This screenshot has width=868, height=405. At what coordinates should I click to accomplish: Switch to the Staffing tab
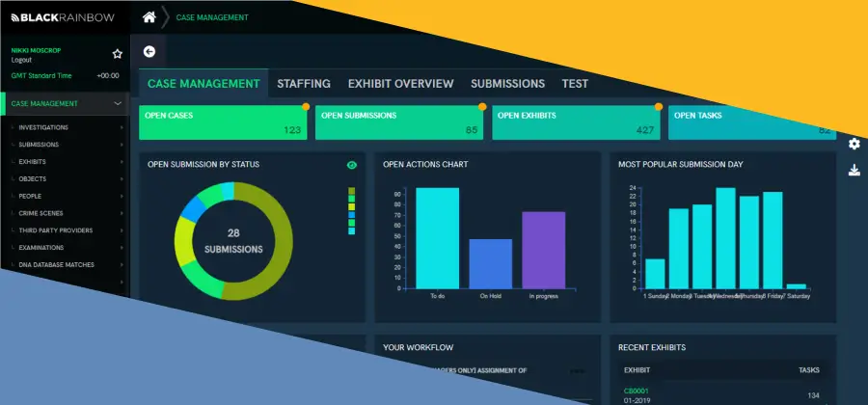coord(304,84)
